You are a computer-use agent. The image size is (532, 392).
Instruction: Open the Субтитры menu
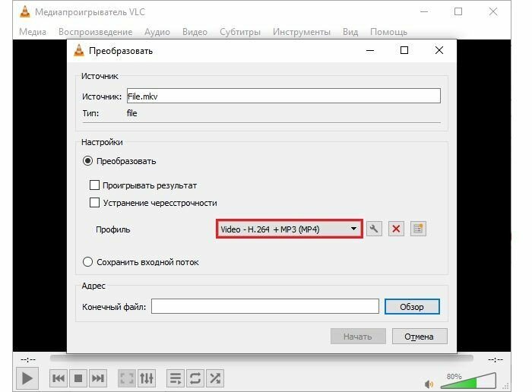[x=240, y=32]
